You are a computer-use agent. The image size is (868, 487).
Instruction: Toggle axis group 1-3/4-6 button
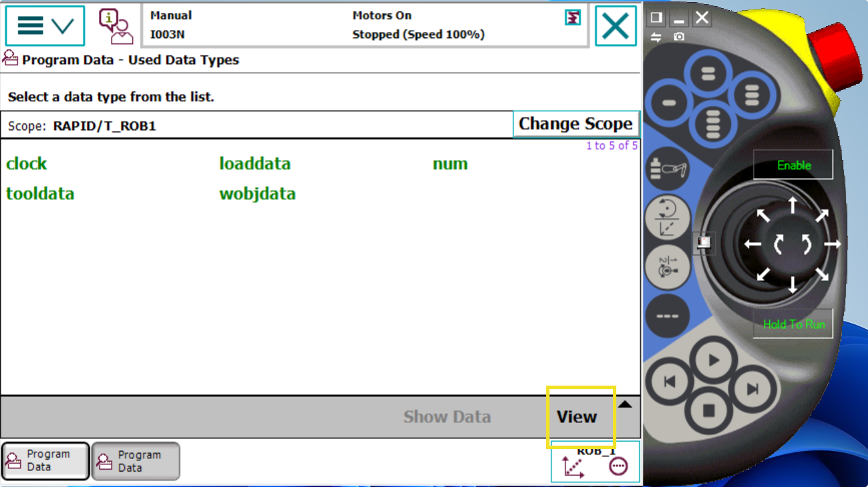pyautogui.click(x=668, y=267)
